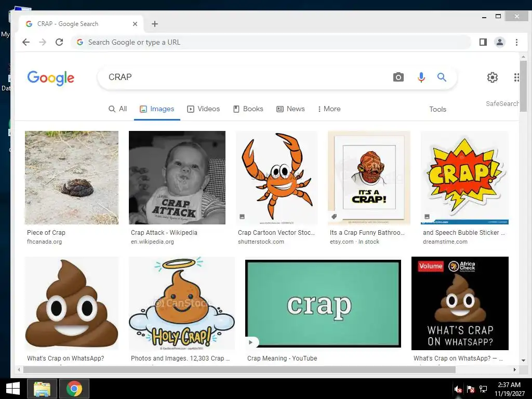Open the Piece of Crap image
532x399 pixels.
72,178
